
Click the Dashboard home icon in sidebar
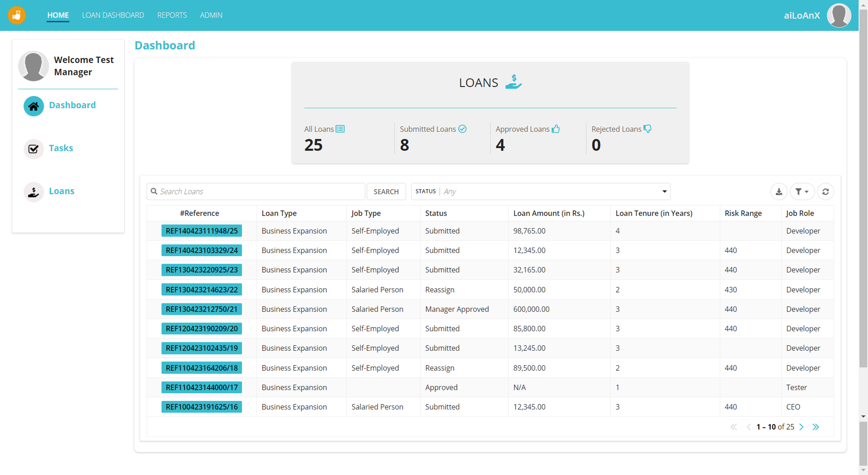(34, 106)
